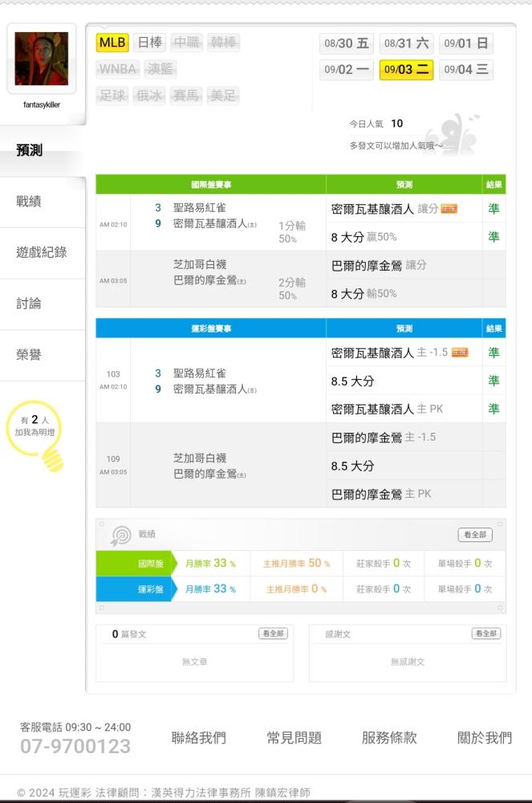532x803 pixels.
Task: Select date 09/04 三
Action: click(466, 70)
